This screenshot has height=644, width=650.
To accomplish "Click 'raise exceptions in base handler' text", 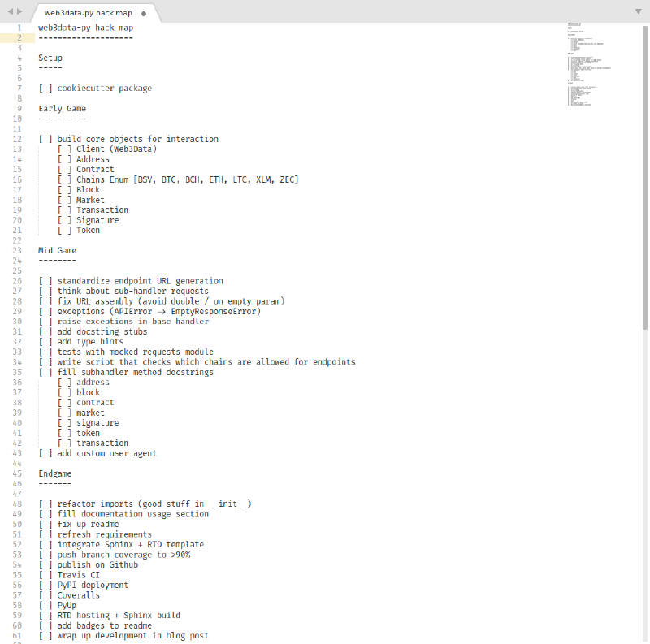I will pyautogui.click(x=133, y=322).
